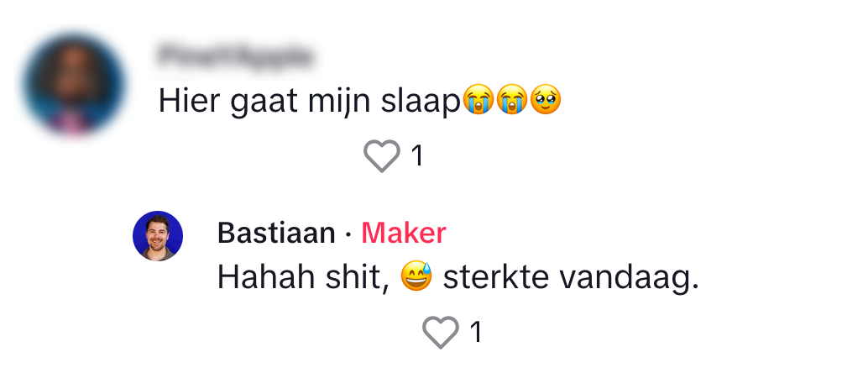Click the blurred username above the comment
Screen dimensions: 868x373
click(235, 58)
